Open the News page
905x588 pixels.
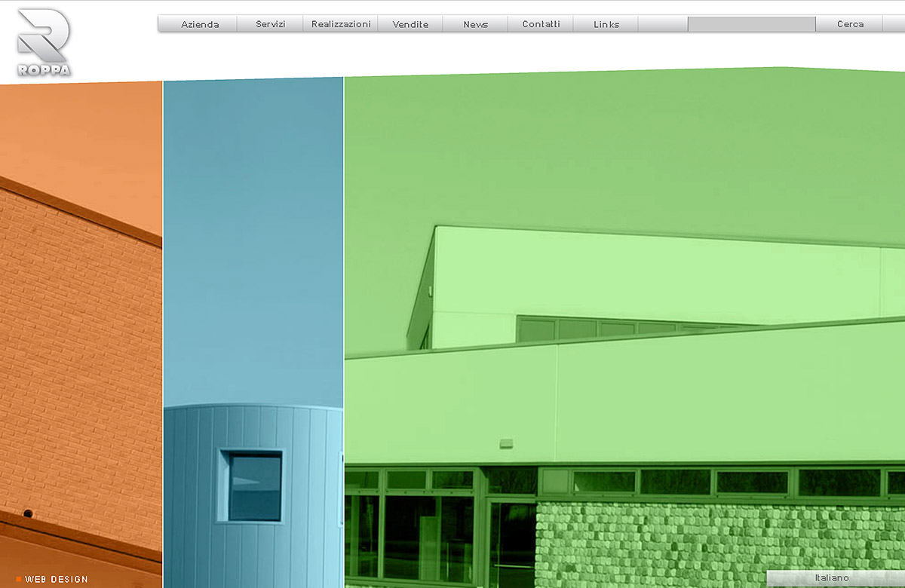[476, 24]
